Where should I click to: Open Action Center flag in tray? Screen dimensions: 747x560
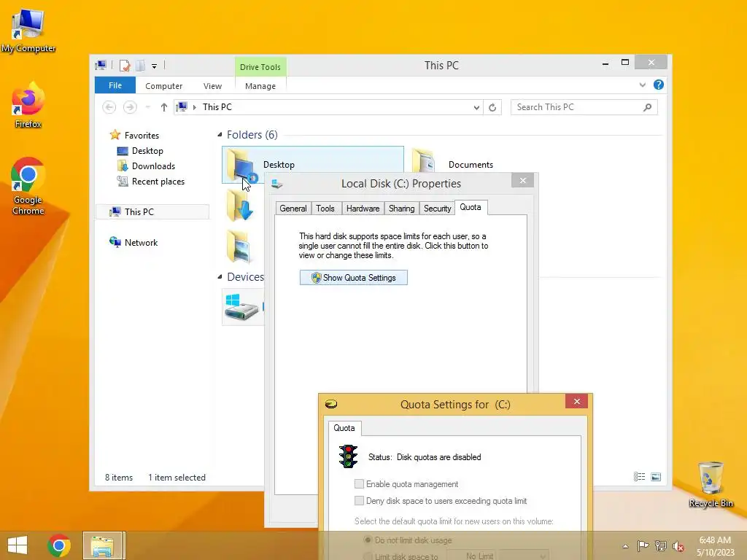pyautogui.click(x=643, y=545)
